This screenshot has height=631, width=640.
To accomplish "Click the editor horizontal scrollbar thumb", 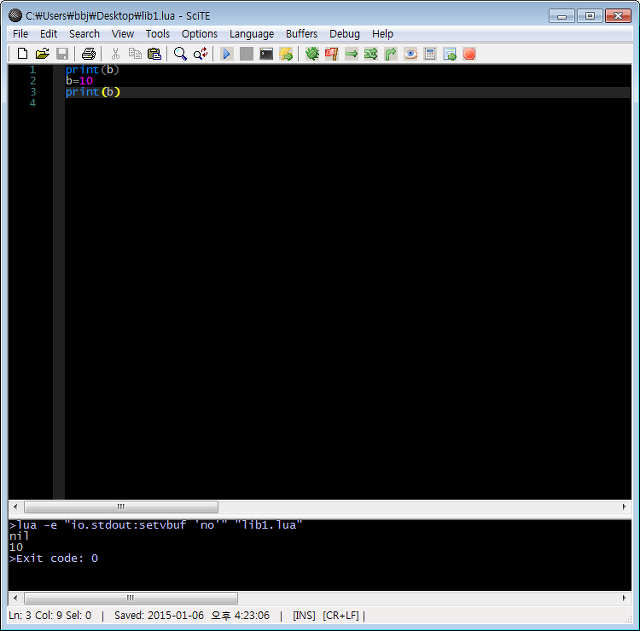I will 121,507.
